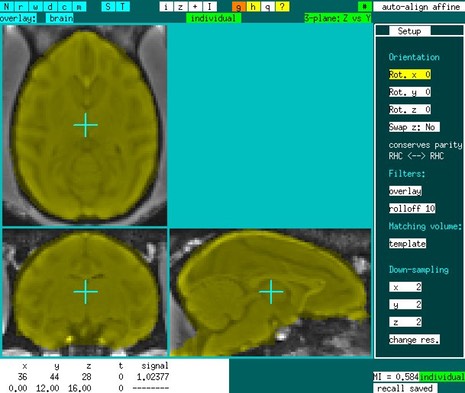
Task: Click the cyan 'S' toolbar button
Action: pyautogui.click(x=108, y=7)
